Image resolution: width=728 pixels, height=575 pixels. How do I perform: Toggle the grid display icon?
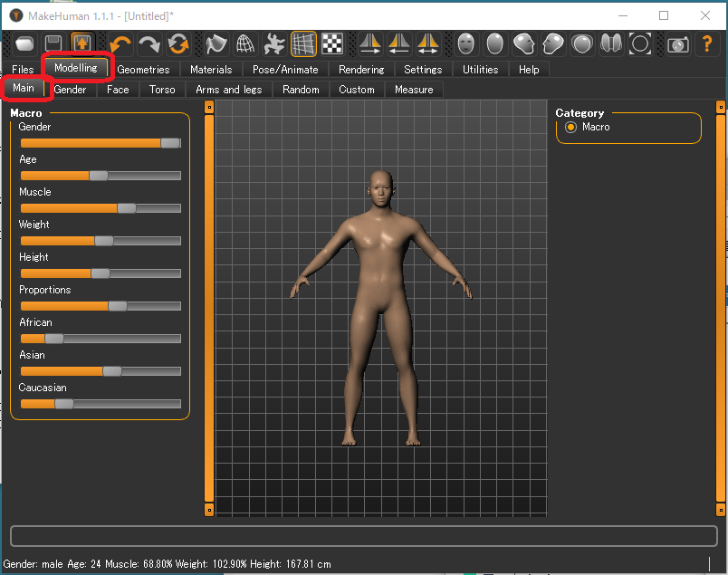click(x=303, y=43)
